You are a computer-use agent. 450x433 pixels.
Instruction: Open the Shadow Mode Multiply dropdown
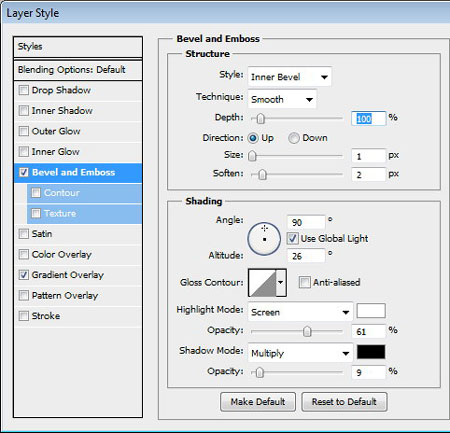click(x=300, y=353)
